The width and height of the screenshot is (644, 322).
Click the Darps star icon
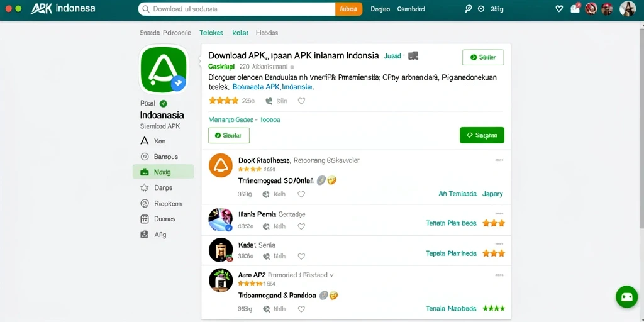144,187
